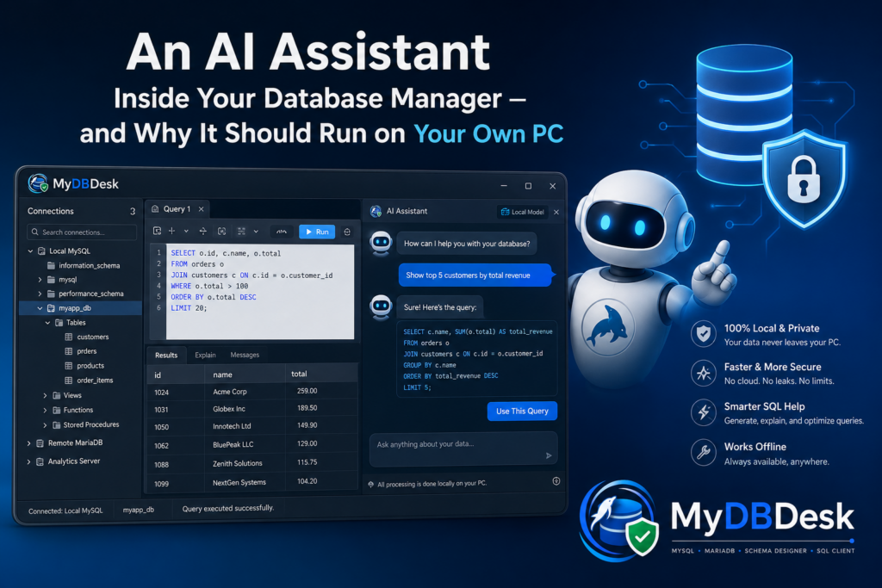The width and height of the screenshot is (882, 588).
Task: Click the Search connections field
Action: click(x=82, y=232)
